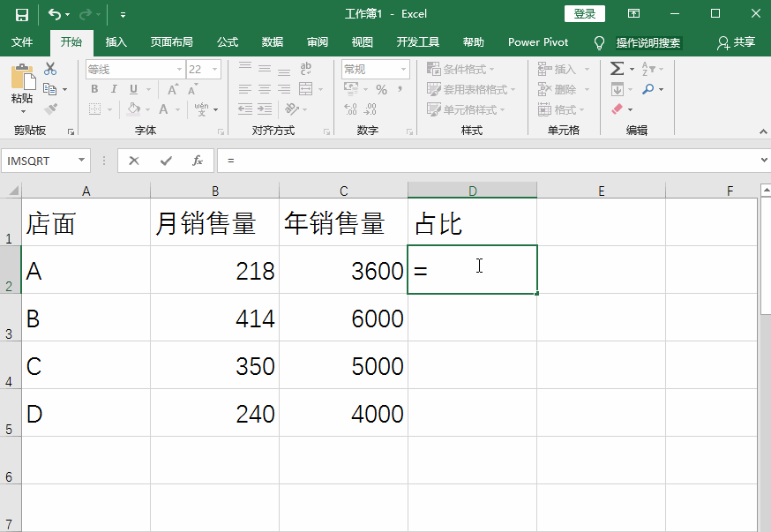The image size is (771, 532).
Task: Click the Sort and Filter icon
Action: pyautogui.click(x=648, y=69)
